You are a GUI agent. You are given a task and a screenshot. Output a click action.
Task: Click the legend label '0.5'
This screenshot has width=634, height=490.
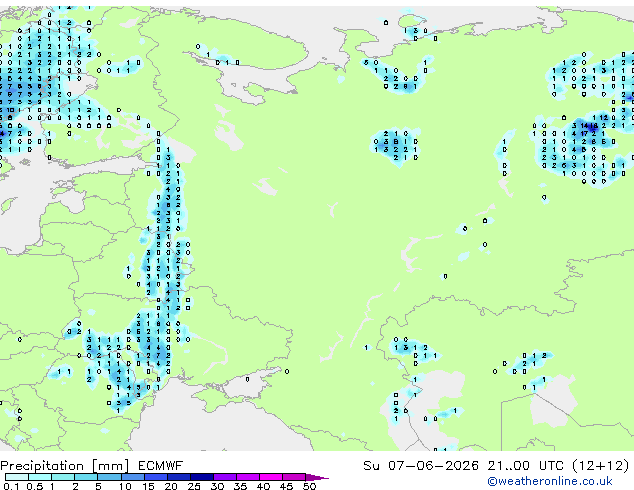(35, 486)
